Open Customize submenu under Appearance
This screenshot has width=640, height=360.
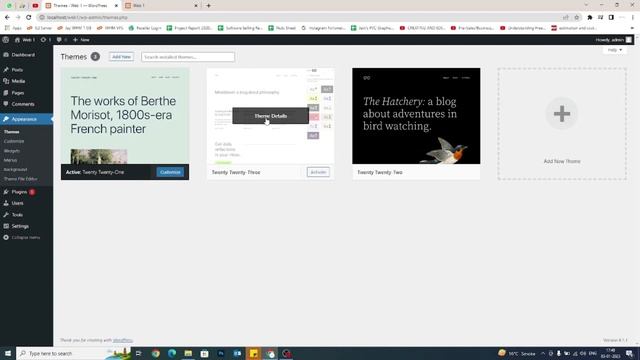pos(14,141)
